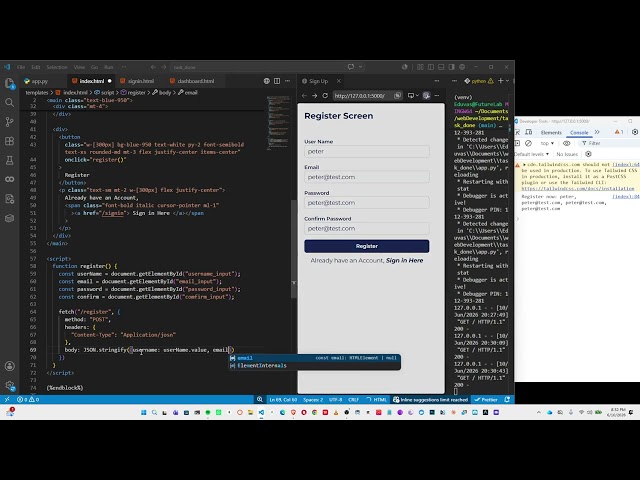
Task: Go forward in the Simple Browser preview
Action: click(314, 96)
